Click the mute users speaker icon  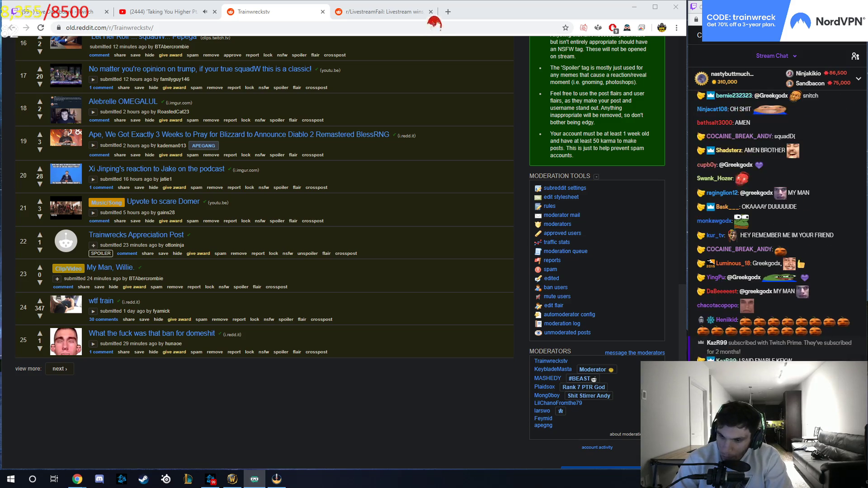click(538, 297)
